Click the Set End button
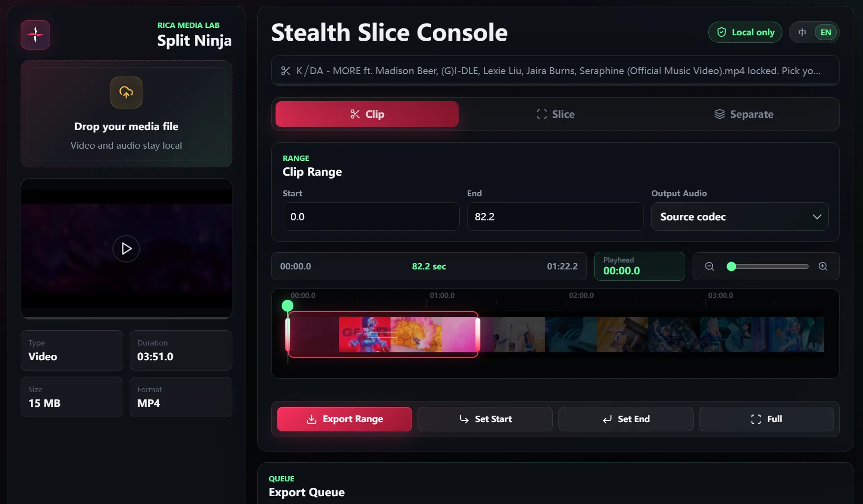 pyautogui.click(x=626, y=419)
